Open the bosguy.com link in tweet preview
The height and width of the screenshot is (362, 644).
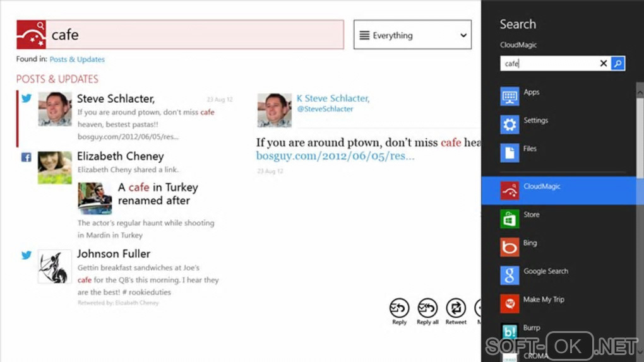coord(335,156)
